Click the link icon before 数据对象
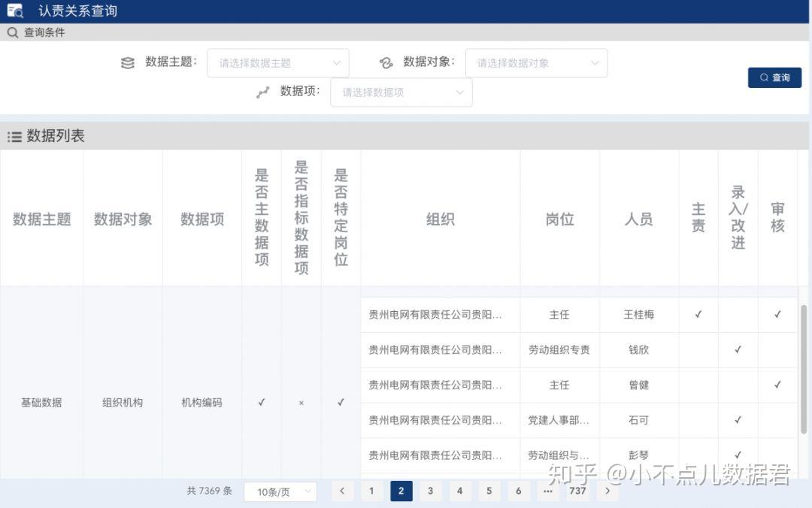Image resolution: width=812 pixels, height=508 pixels. 386,62
